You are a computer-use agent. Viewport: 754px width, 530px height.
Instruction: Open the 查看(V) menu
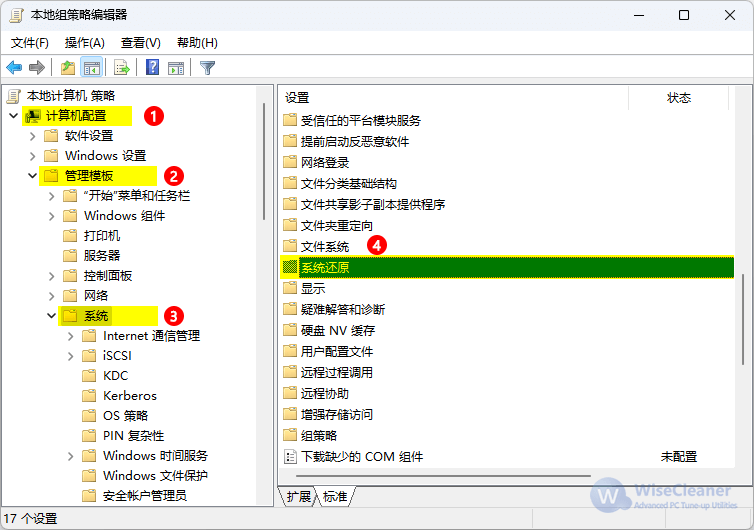[140, 43]
